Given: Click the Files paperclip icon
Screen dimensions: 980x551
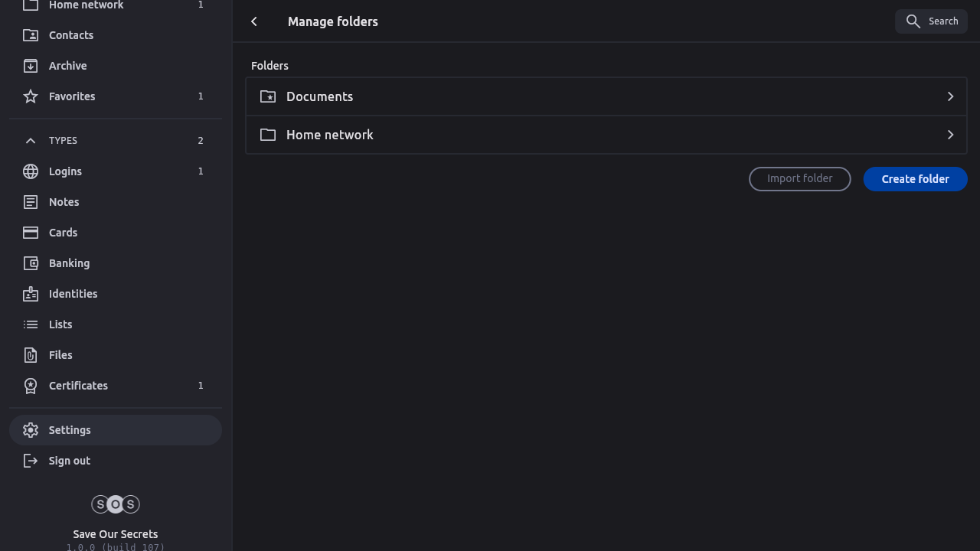Looking at the screenshot, I should coord(31,355).
